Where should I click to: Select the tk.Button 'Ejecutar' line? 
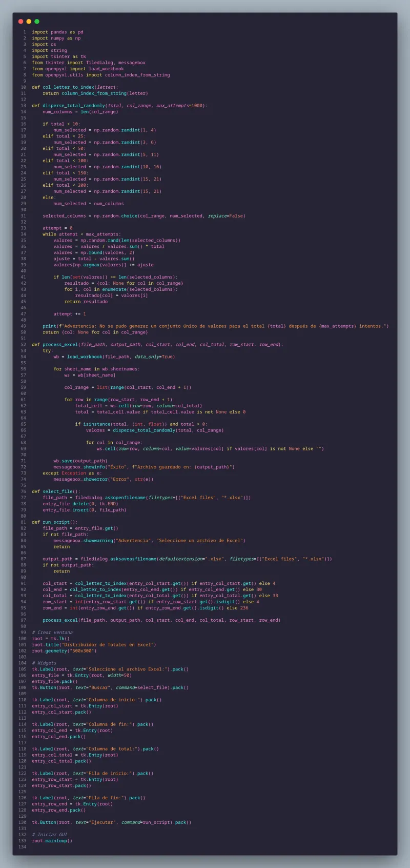coord(112,823)
